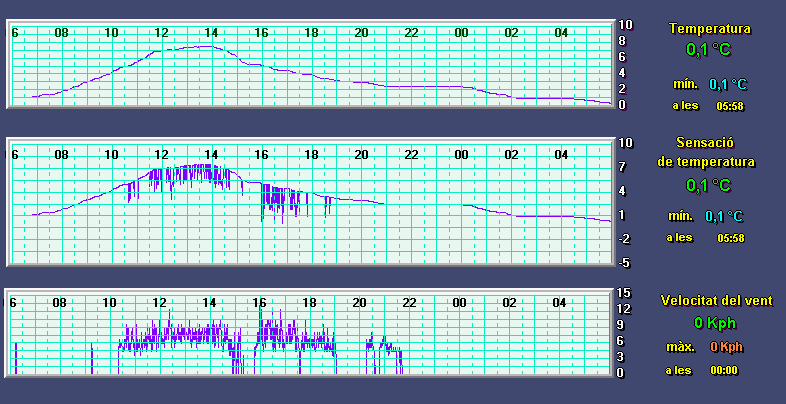The width and height of the screenshot is (786, 404).
Task: Select the green 0,1 °C value under Sensació
Action: pos(708,185)
